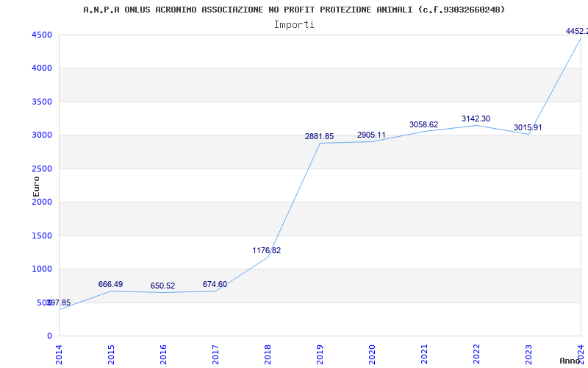Click the 2000 y-axis tick label
The height and width of the screenshot is (368, 588).
click(42, 202)
